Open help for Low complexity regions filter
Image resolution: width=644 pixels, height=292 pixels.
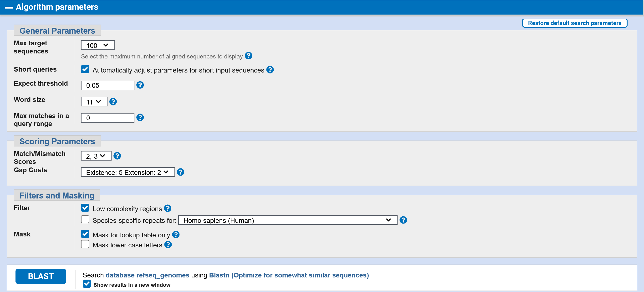(168, 209)
